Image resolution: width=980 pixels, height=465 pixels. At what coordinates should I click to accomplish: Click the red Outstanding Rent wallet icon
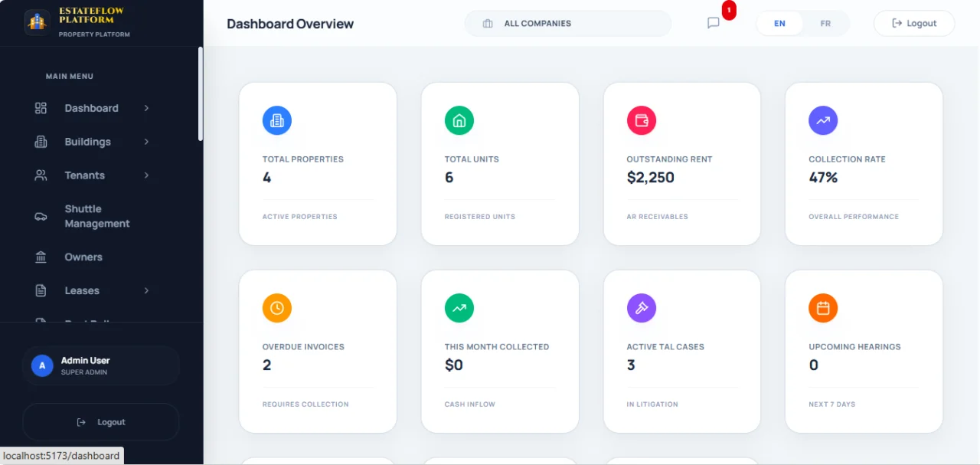(x=642, y=120)
